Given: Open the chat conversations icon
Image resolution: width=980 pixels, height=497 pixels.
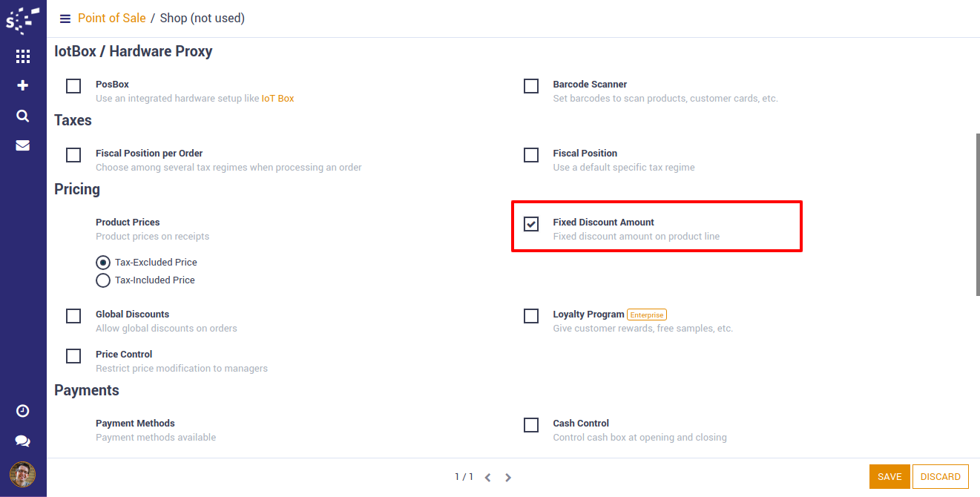Looking at the screenshot, I should 23,441.
